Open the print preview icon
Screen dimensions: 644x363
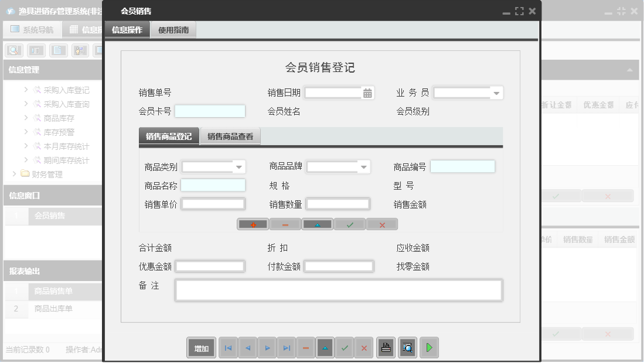point(406,347)
